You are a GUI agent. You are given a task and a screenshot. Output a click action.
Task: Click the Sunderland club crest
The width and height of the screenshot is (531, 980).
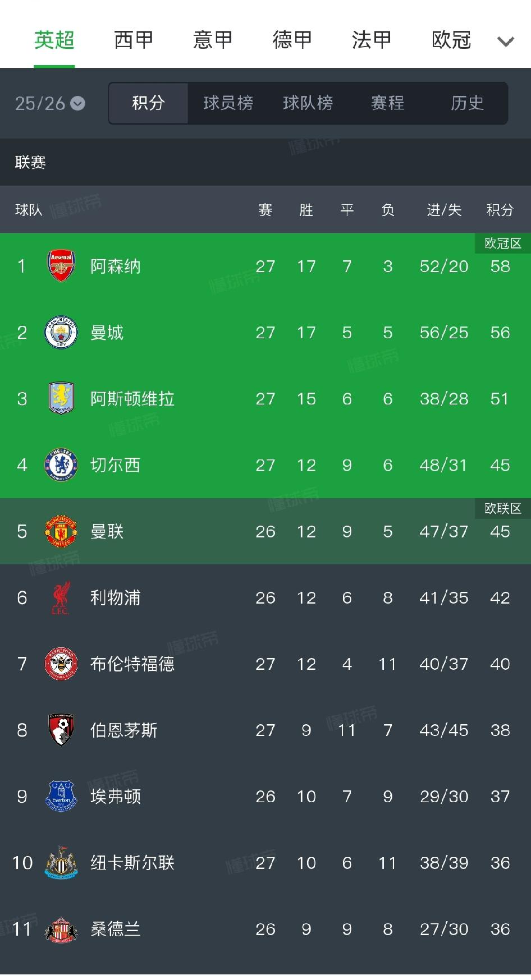pos(62,929)
